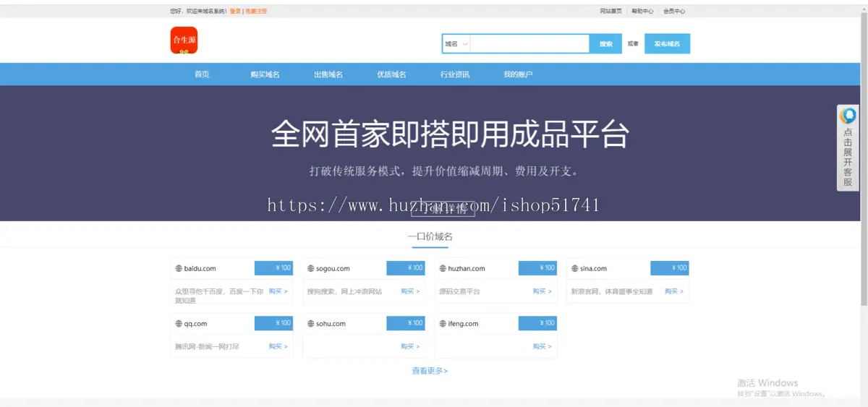Open 首页 in navigation bar
868x407 pixels.
(202, 74)
